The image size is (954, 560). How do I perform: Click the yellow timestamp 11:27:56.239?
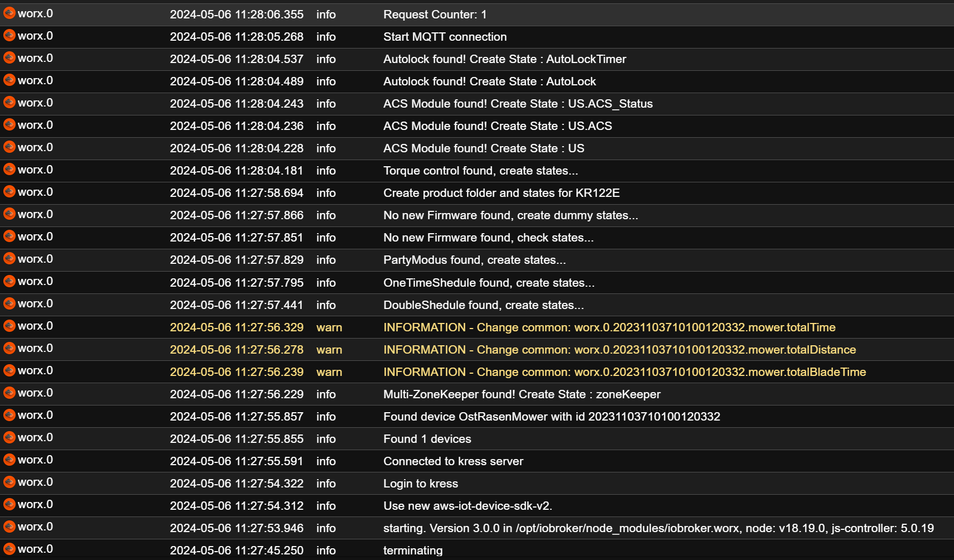tap(237, 372)
